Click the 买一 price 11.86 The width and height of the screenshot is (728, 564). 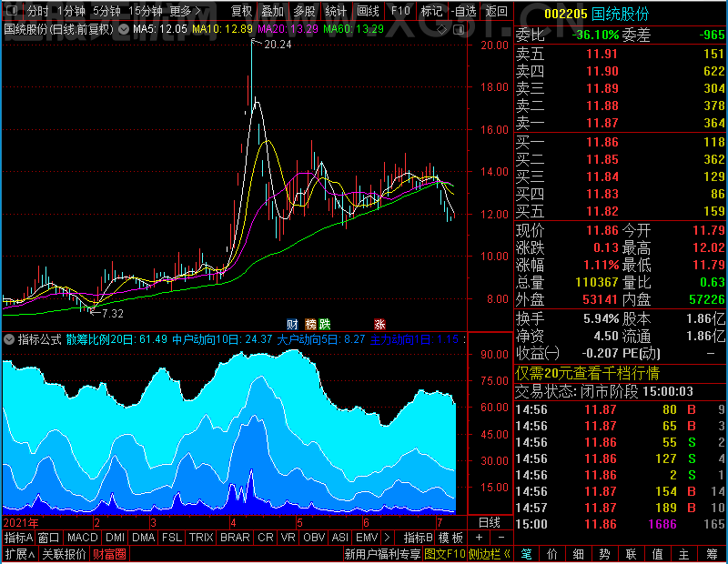(x=602, y=142)
